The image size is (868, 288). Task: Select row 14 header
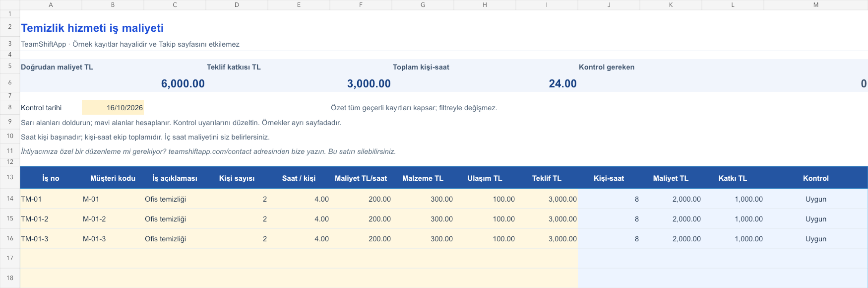pos(10,199)
